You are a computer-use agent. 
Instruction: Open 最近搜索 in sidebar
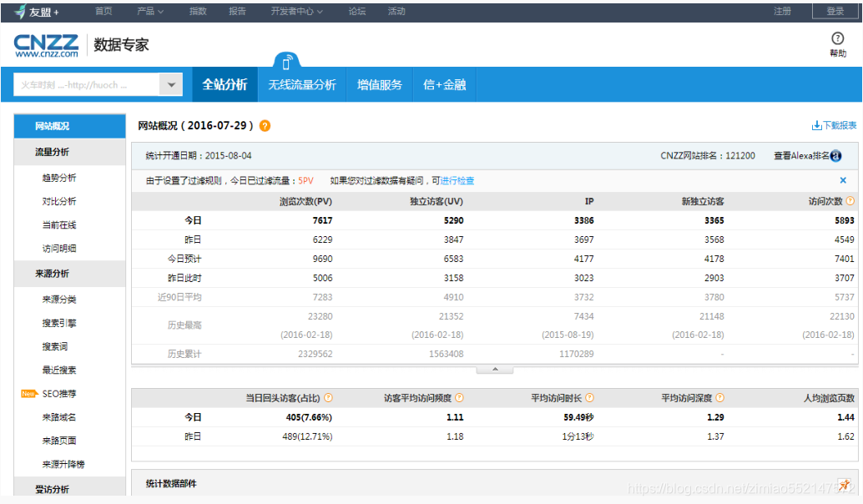(x=59, y=370)
